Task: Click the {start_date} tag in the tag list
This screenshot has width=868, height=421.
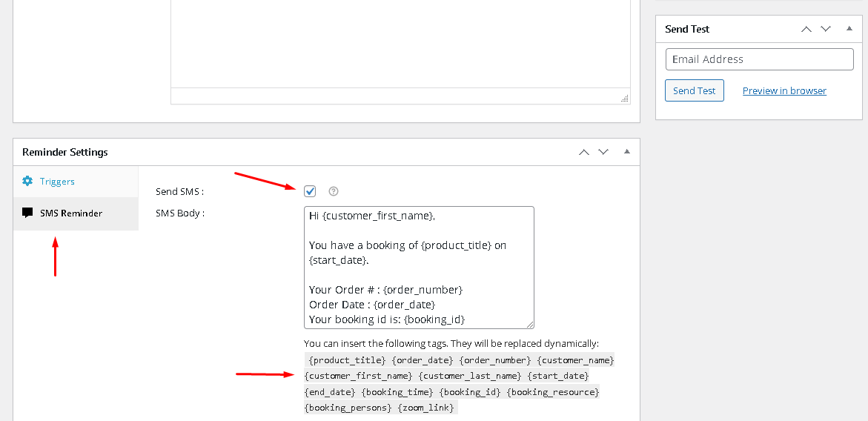Action: pos(558,377)
